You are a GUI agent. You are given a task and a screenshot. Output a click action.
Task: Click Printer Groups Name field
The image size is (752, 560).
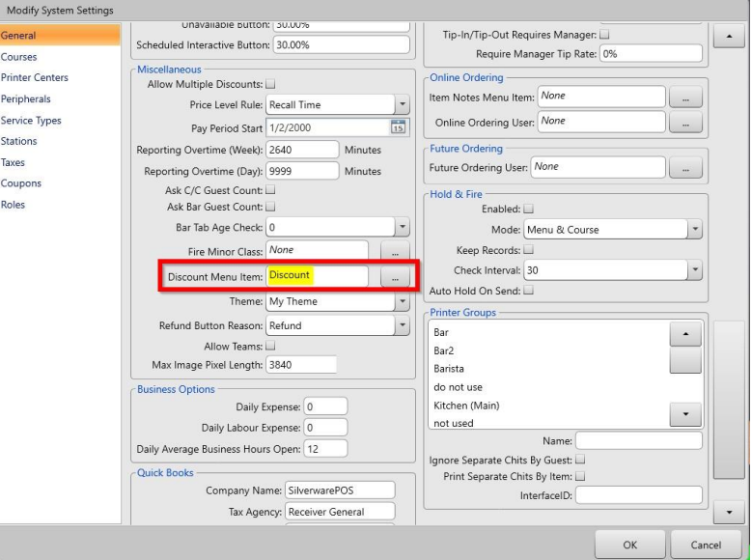coord(639,440)
